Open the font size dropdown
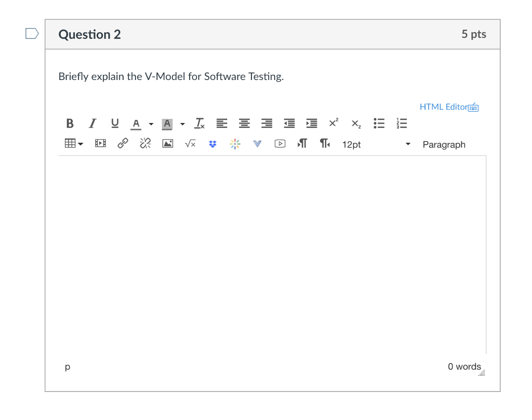Image resolution: width=532 pixels, height=420 pixels. [x=364, y=144]
